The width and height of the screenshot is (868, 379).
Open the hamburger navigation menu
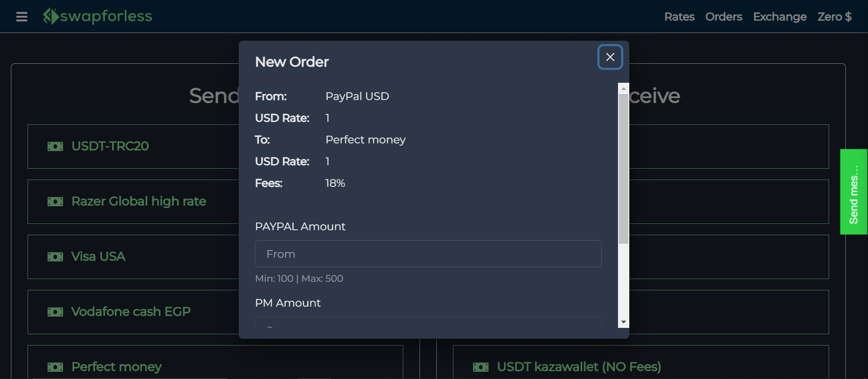coord(21,17)
